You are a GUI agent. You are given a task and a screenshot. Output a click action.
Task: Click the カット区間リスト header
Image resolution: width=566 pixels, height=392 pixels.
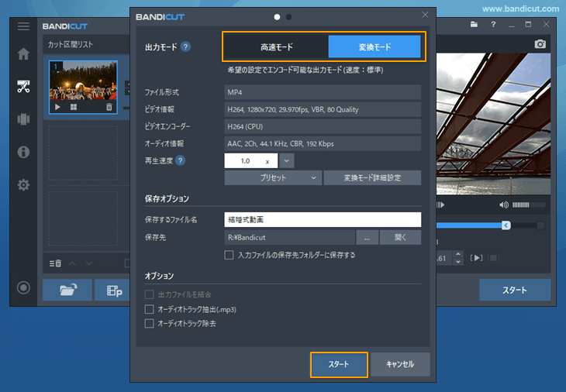point(71,45)
